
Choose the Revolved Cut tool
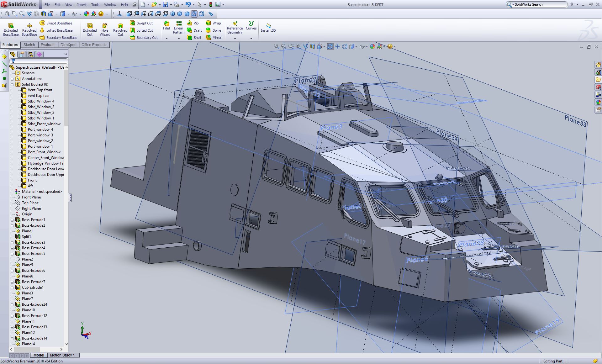tap(120, 29)
